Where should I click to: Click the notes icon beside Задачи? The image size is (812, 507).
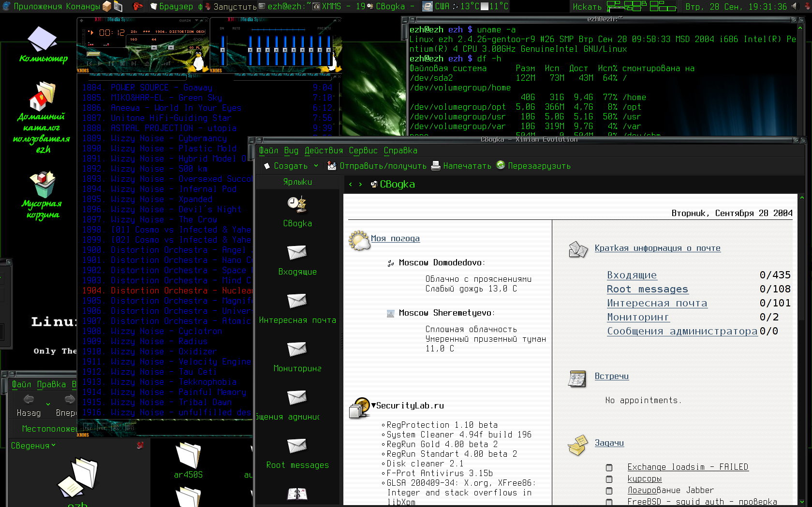pos(577,445)
